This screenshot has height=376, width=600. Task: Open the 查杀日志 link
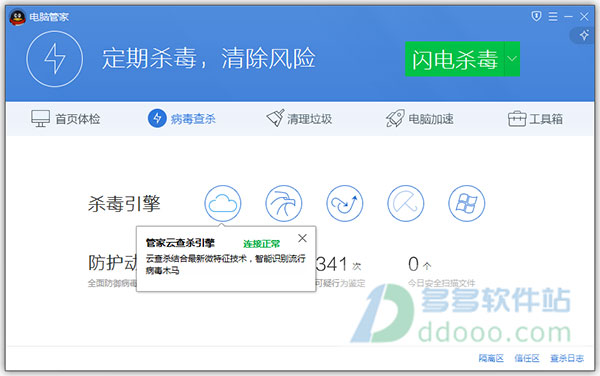(567, 358)
